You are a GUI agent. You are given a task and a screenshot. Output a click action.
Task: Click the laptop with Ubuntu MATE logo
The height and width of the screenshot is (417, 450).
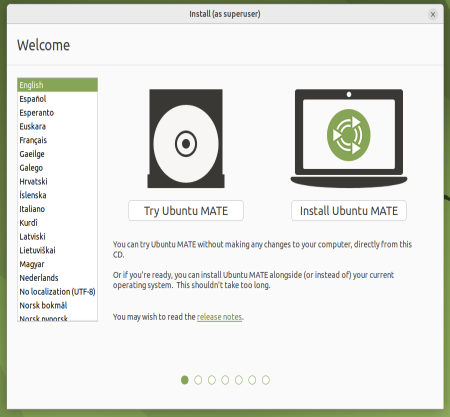click(349, 138)
